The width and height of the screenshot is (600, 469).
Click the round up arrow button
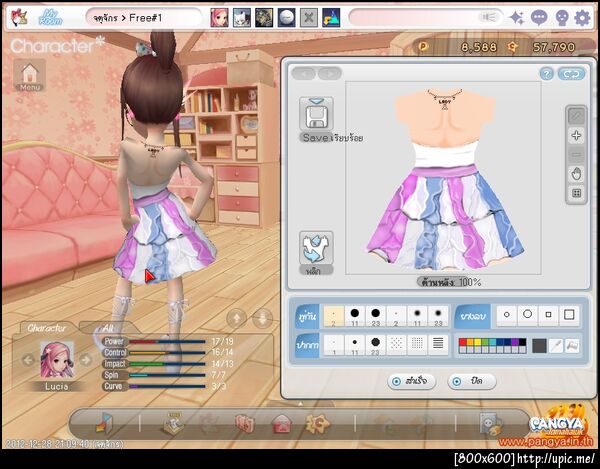tap(236, 318)
